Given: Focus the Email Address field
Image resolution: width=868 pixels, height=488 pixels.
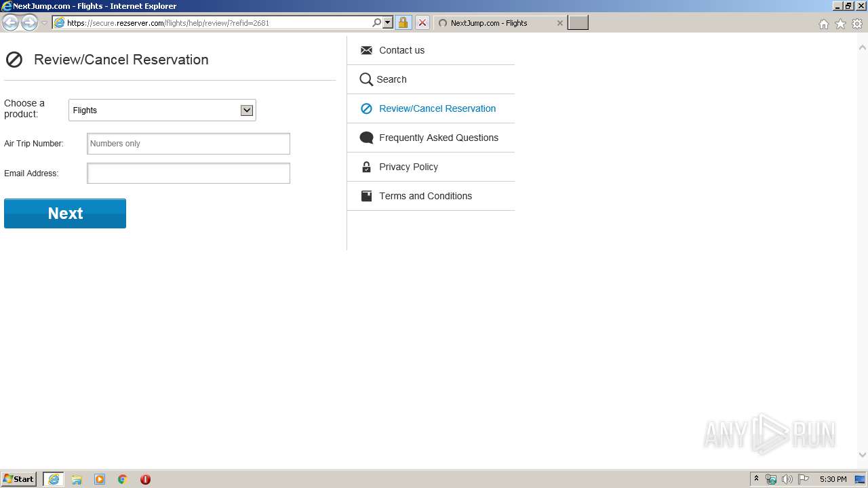Looking at the screenshot, I should point(189,174).
